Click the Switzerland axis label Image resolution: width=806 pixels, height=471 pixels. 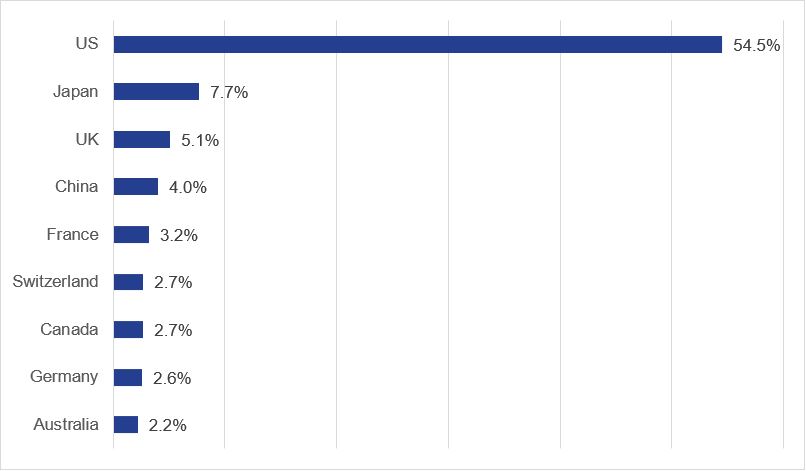56,282
